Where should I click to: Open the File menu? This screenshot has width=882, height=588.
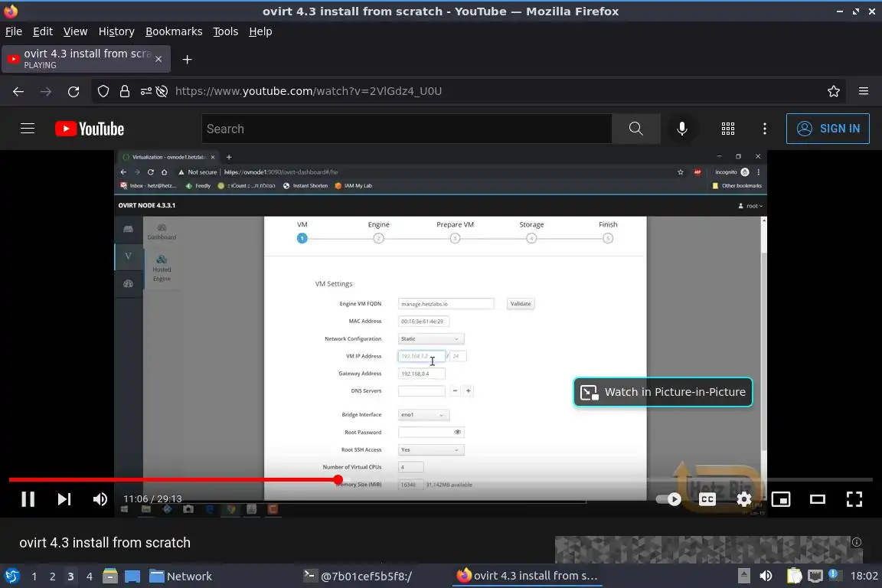tap(14, 31)
